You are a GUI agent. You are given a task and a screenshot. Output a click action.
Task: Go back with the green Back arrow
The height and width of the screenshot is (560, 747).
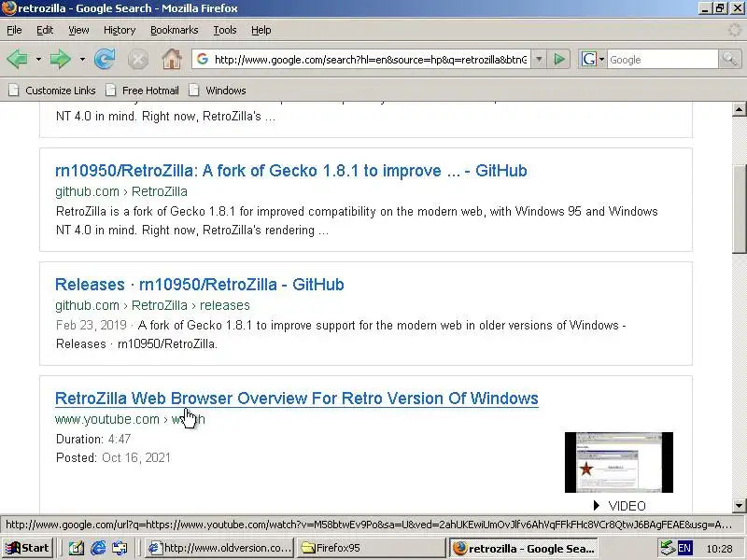[18, 60]
